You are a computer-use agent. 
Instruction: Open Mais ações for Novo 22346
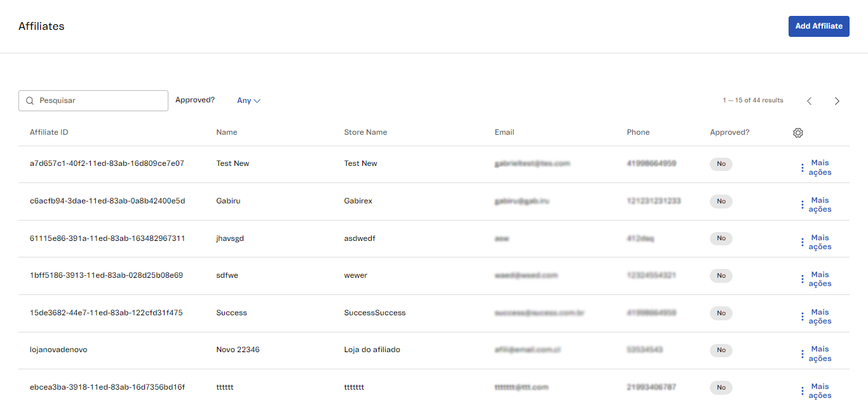pos(815,353)
